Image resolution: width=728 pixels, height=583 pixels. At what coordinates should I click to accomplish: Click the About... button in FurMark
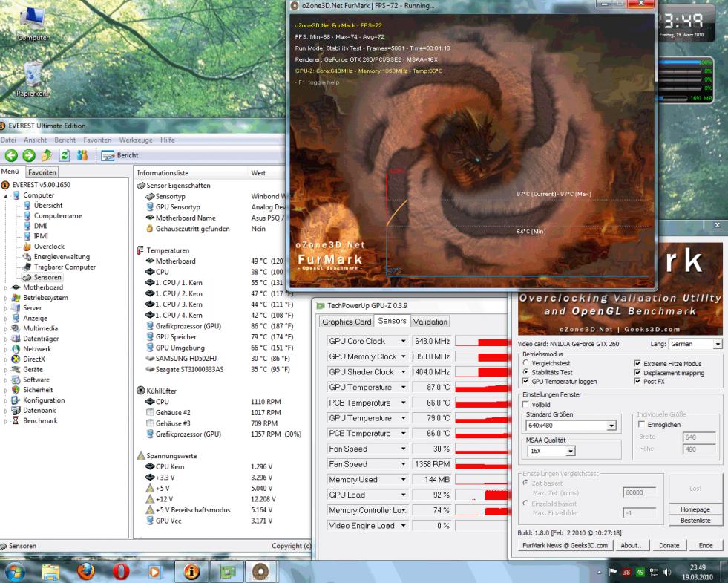632,546
